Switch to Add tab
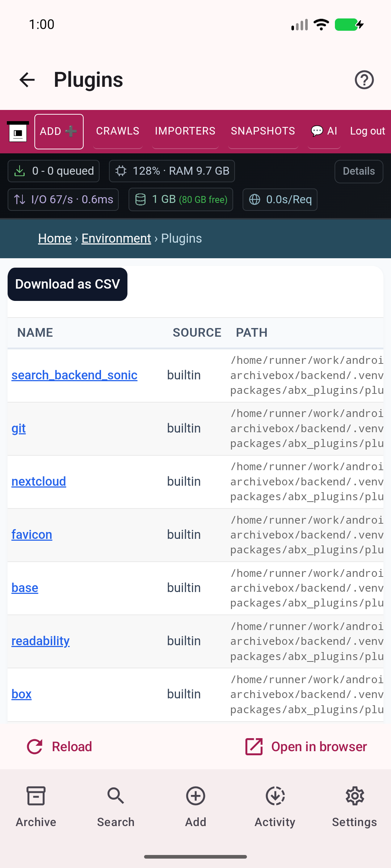 point(195,807)
